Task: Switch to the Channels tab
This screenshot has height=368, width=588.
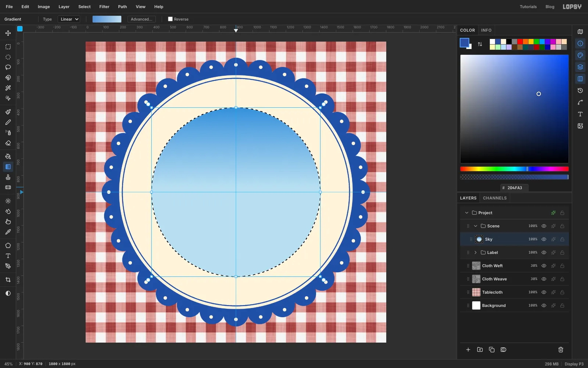Action: pyautogui.click(x=495, y=198)
